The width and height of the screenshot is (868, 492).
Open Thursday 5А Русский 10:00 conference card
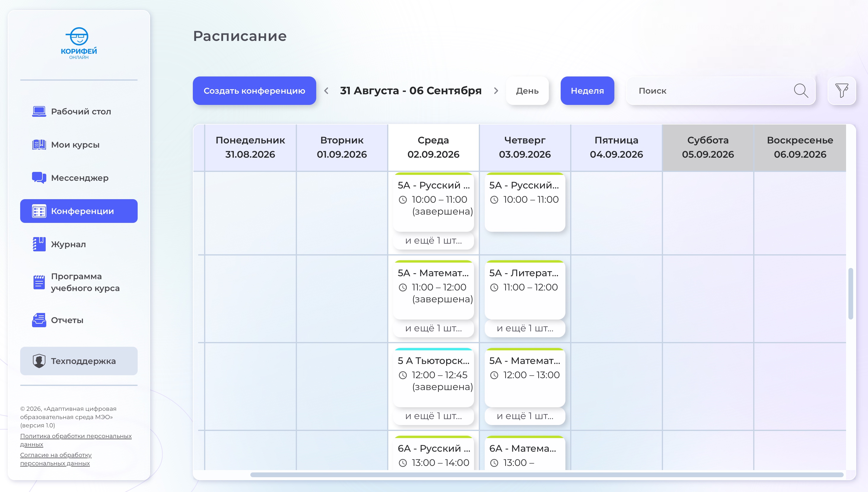[525, 202]
